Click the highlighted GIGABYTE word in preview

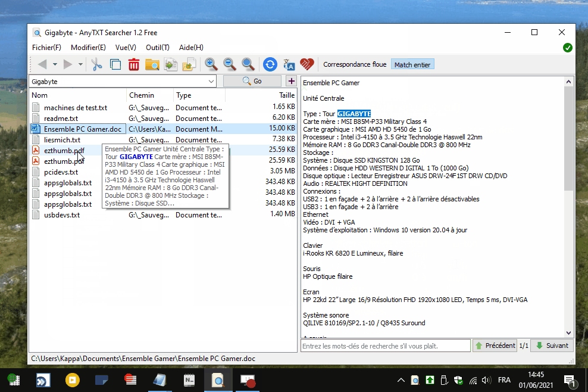(354, 114)
